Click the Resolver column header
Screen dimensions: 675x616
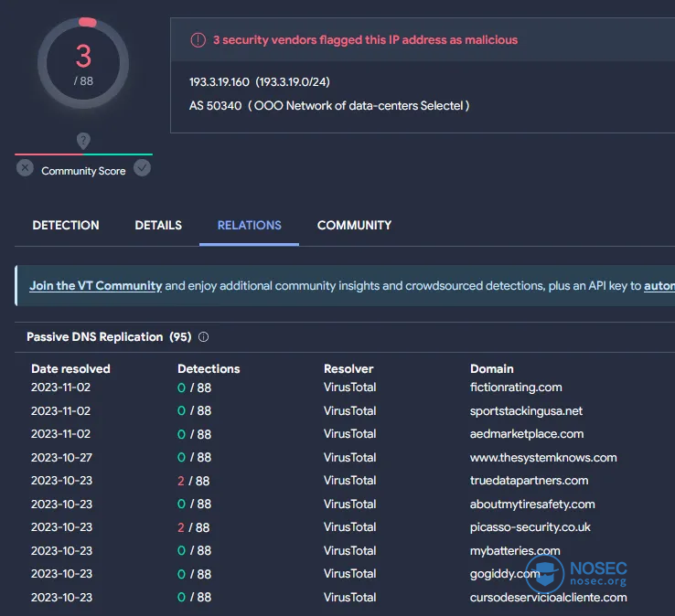348,368
